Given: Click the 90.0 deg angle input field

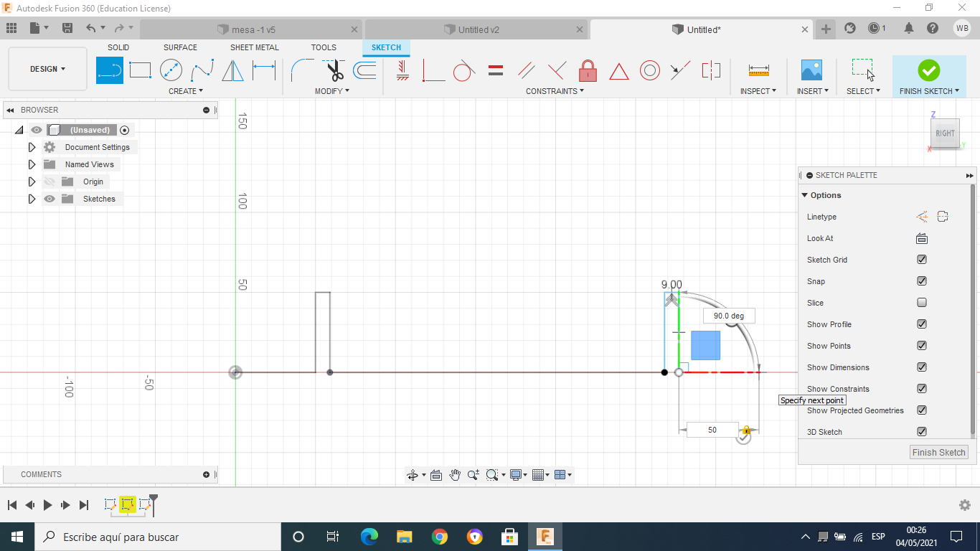Looking at the screenshot, I should (729, 316).
